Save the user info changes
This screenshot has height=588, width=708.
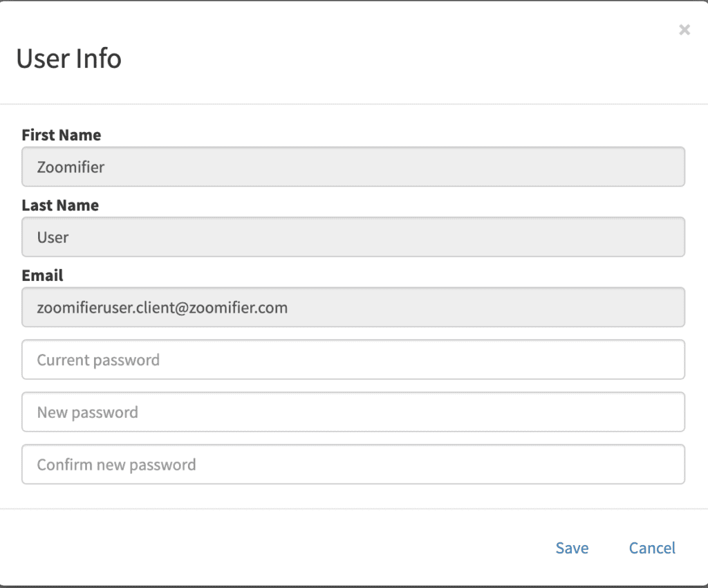click(572, 548)
